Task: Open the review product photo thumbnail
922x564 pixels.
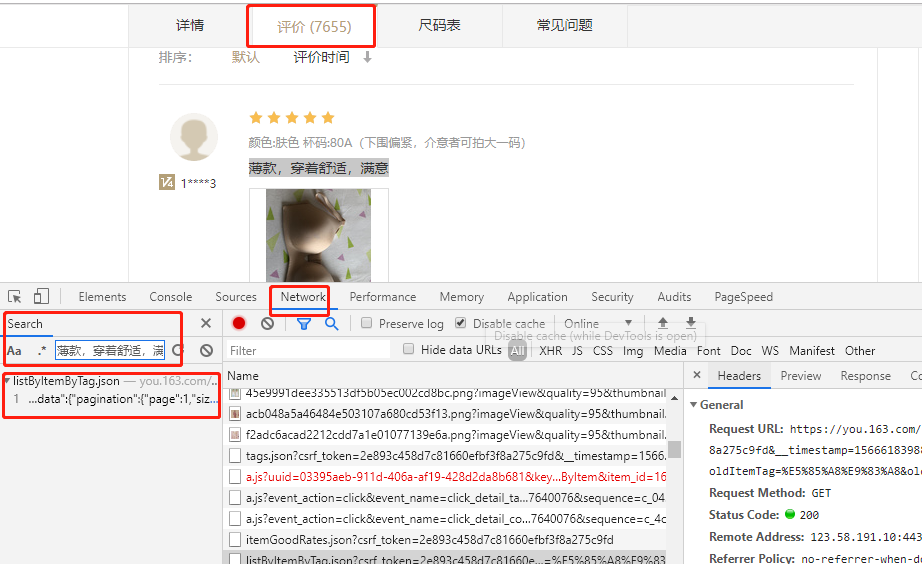Action: [x=319, y=235]
